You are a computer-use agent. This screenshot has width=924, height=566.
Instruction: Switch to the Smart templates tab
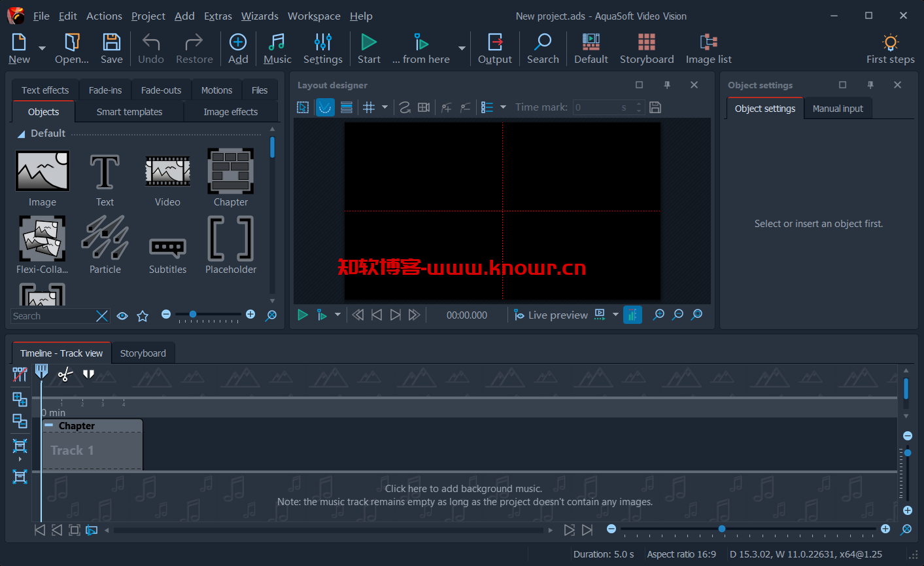(129, 112)
